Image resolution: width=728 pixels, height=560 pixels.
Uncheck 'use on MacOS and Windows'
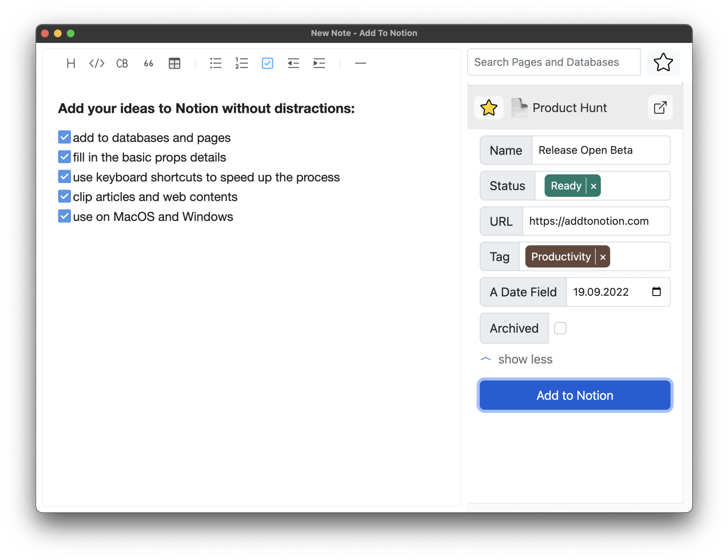[x=64, y=216]
